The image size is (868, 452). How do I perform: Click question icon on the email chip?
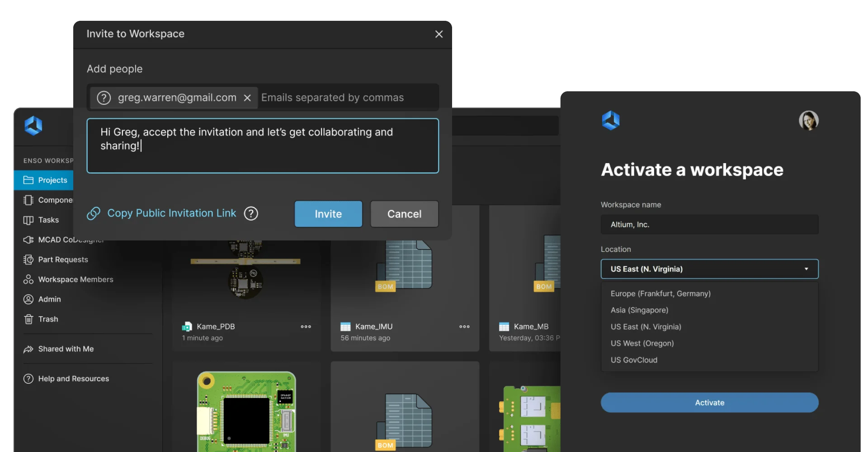pyautogui.click(x=104, y=98)
